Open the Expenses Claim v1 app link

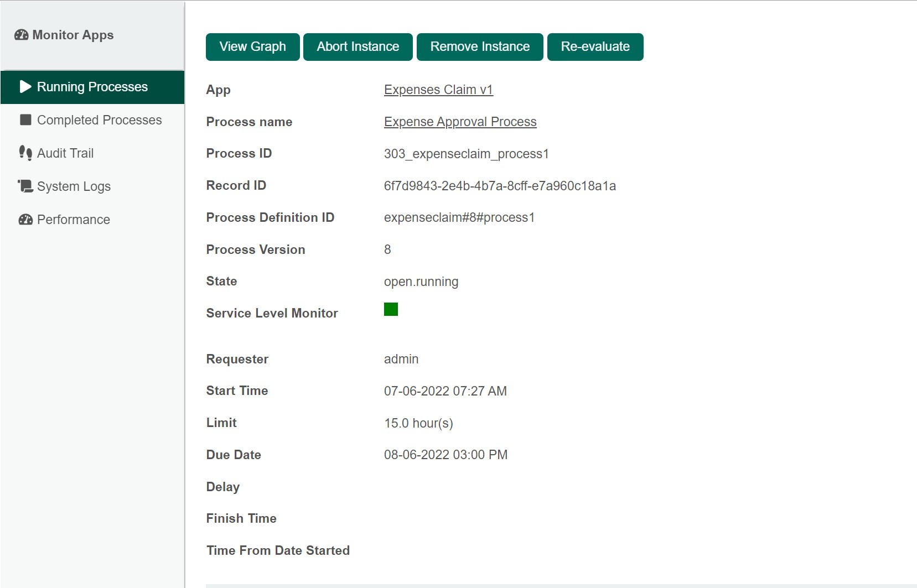438,90
